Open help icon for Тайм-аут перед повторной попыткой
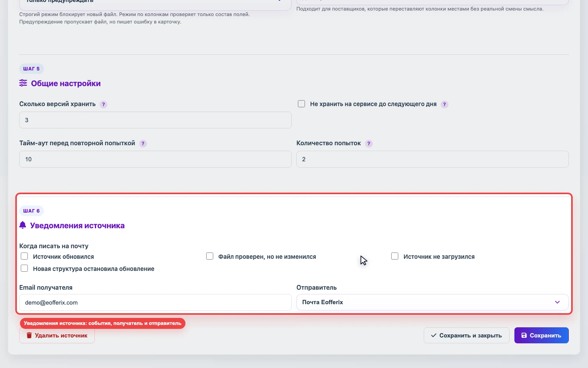588x368 pixels. [143, 144]
